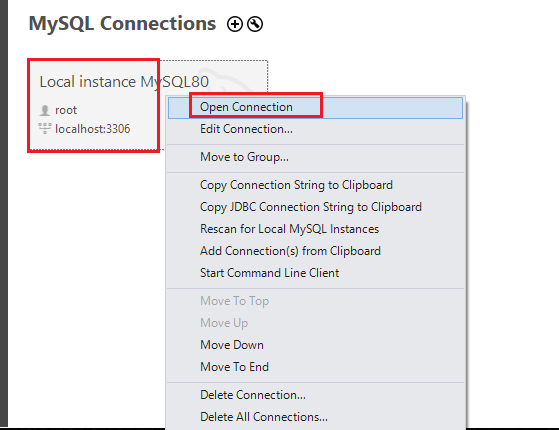Screen dimensions: 559x430
Task: Open the manage connections wrench icon
Action: [x=255, y=24]
